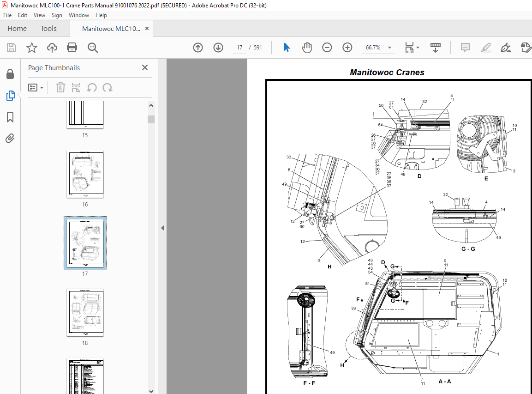The width and height of the screenshot is (532, 394).
Task: Rotate page counterclockwise
Action: pos(92,88)
